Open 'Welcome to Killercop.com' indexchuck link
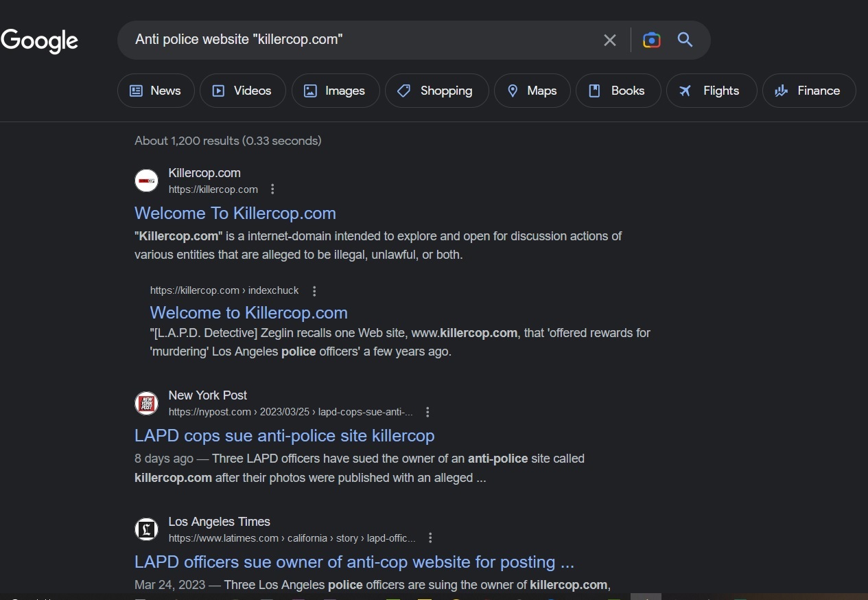 pos(249,312)
